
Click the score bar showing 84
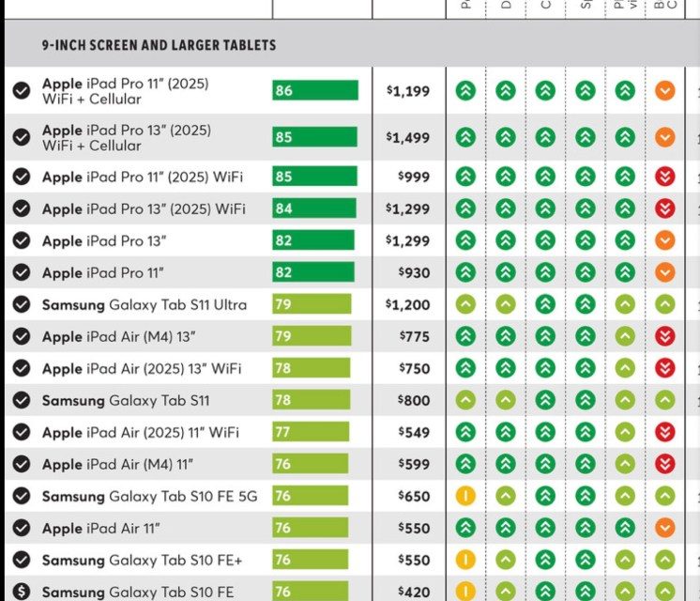pyautogui.click(x=314, y=208)
